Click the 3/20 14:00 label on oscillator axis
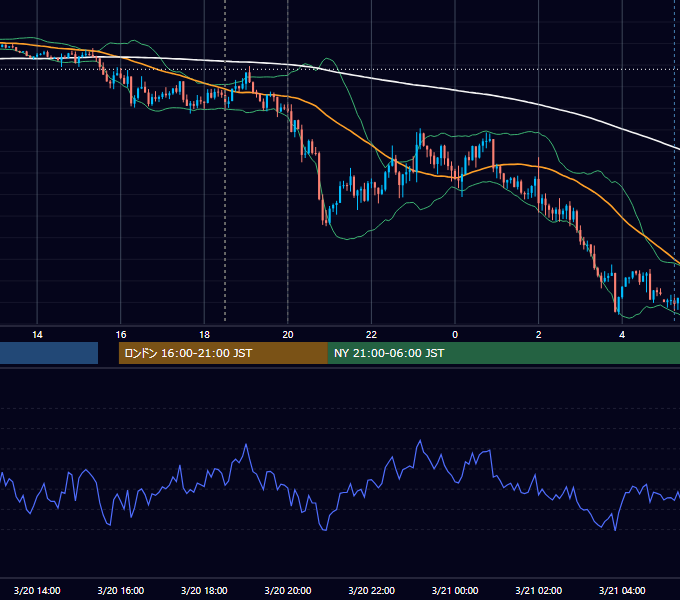This screenshot has height=600, width=680. (x=37, y=590)
